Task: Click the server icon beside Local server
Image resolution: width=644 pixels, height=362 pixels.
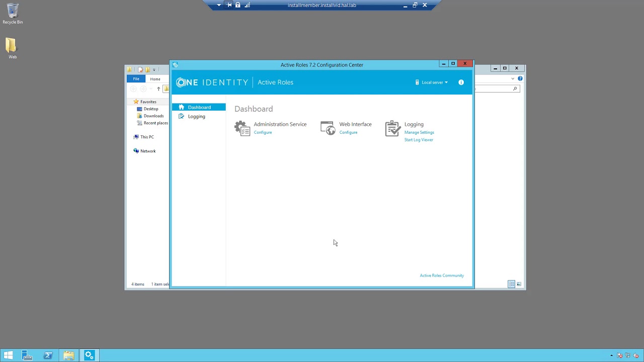Action: pyautogui.click(x=417, y=82)
